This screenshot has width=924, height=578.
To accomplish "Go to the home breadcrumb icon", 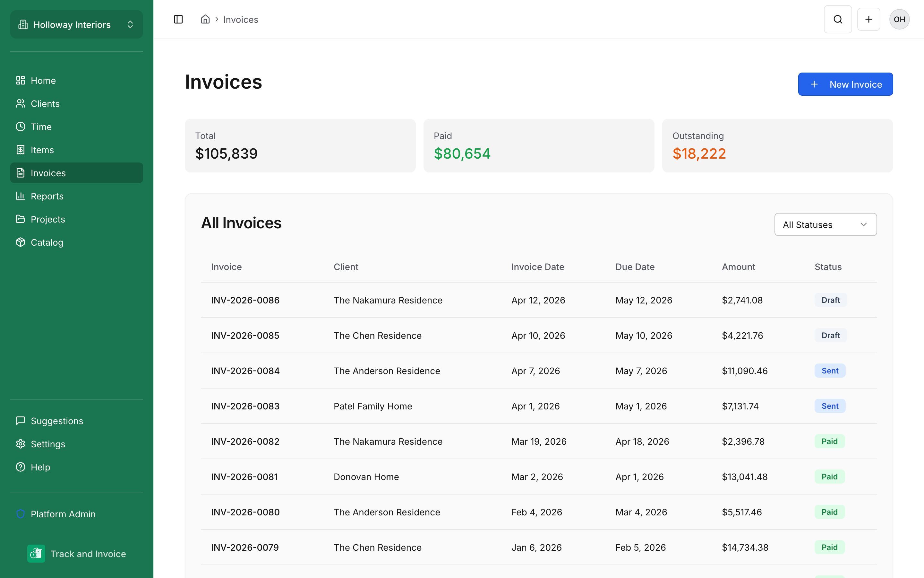I will (205, 20).
